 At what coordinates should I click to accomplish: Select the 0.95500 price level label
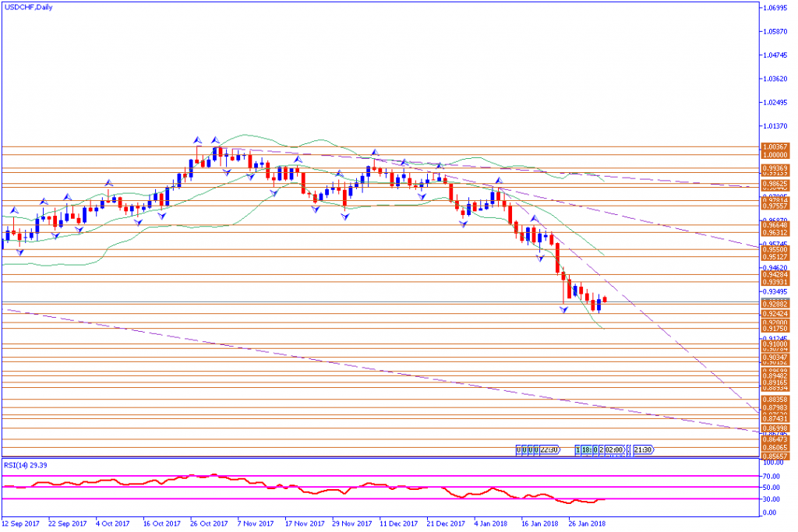point(775,250)
